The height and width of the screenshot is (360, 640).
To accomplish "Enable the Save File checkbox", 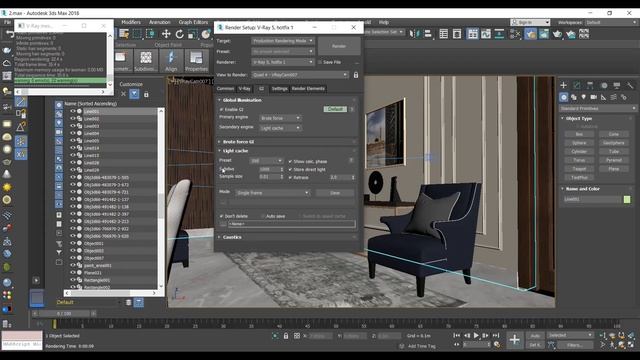I will (x=320, y=62).
